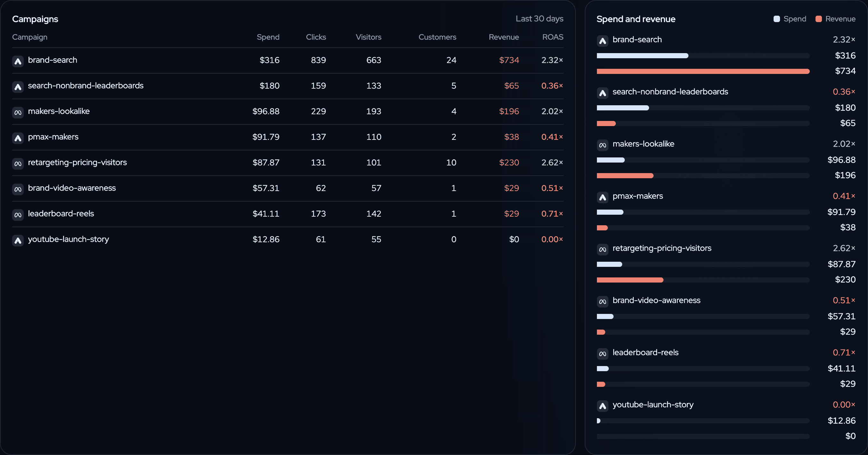Sort the table by the Customers column
The height and width of the screenshot is (455, 868).
pos(437,37)
